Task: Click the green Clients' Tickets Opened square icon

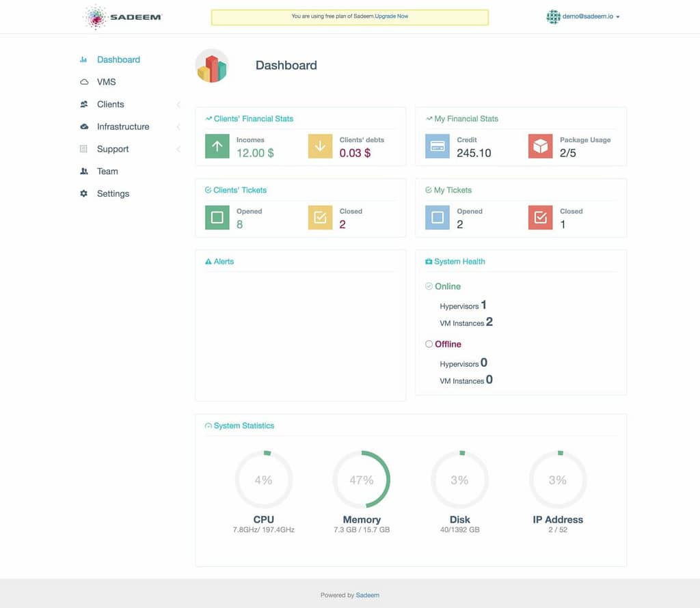Action: point(217,218)
